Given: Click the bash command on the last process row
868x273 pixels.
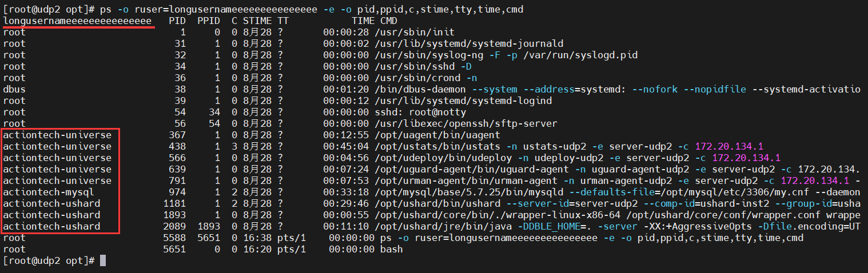Looking at the screenshot, I should [x=391, y=250].
